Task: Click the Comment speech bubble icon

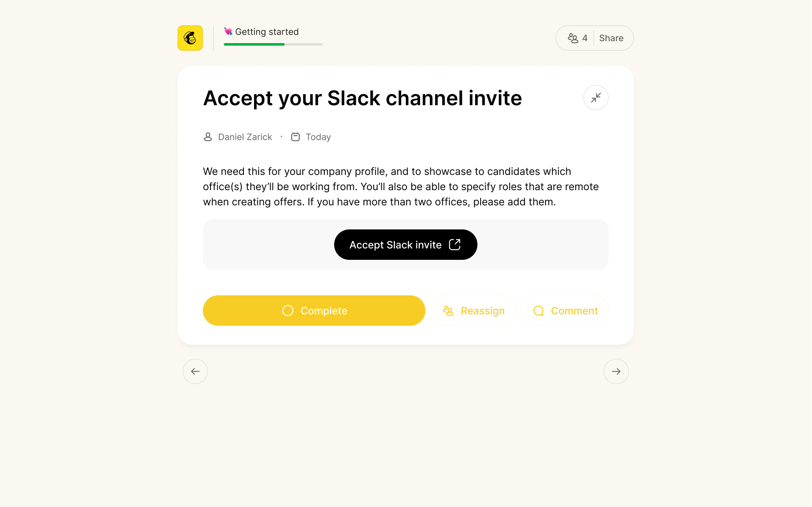Action: pos(538,310)
